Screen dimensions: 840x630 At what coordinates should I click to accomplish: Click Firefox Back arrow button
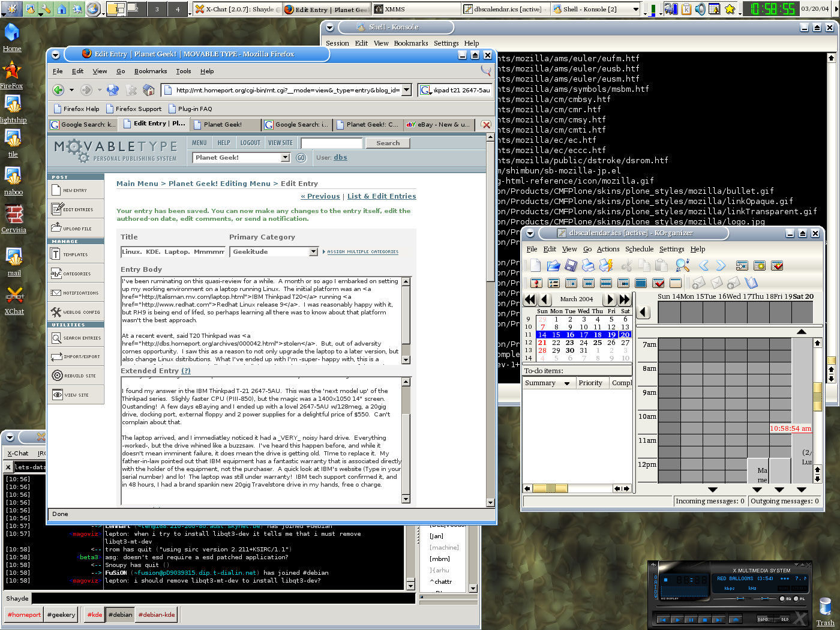point(58,90)
